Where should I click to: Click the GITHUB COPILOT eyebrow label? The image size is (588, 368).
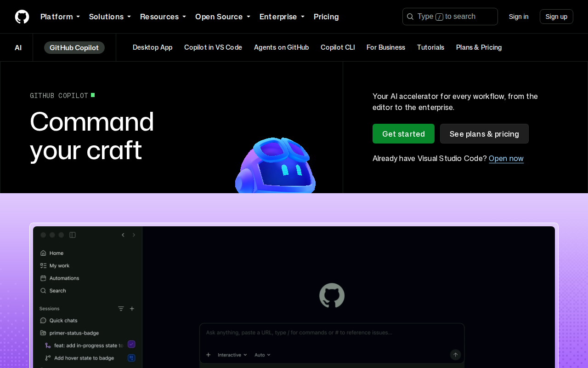59,96
